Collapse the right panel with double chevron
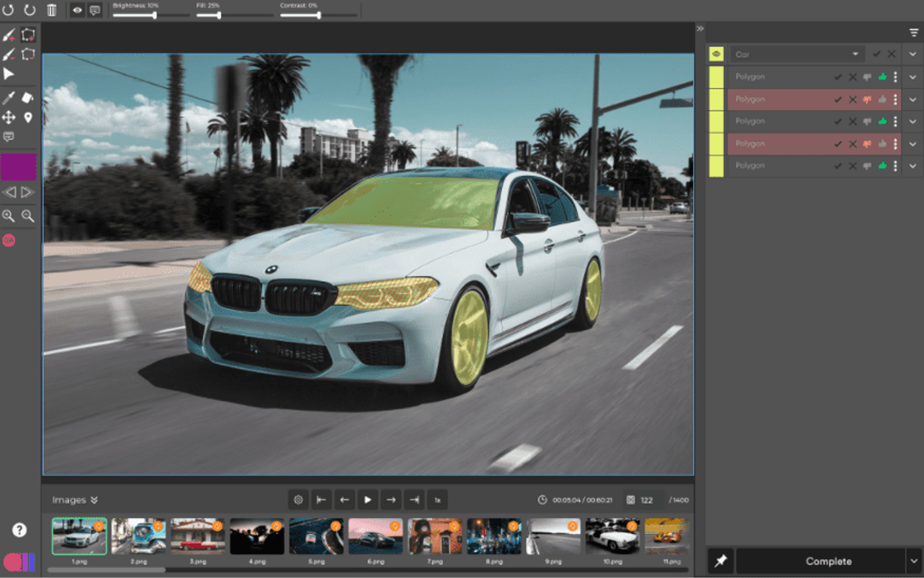This screenshot has height=578, width=924. [x=700, y=28]
